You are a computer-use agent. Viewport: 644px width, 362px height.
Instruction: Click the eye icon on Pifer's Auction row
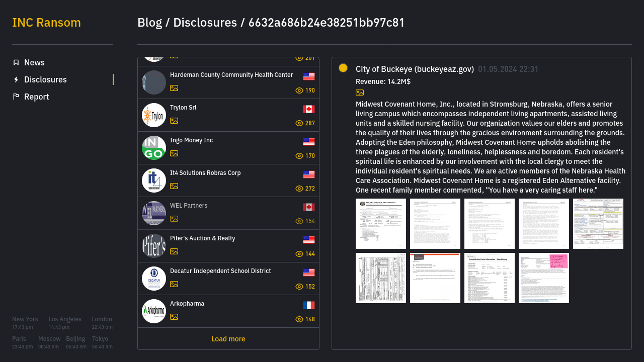pyautogui.click(x=299, y=254)
